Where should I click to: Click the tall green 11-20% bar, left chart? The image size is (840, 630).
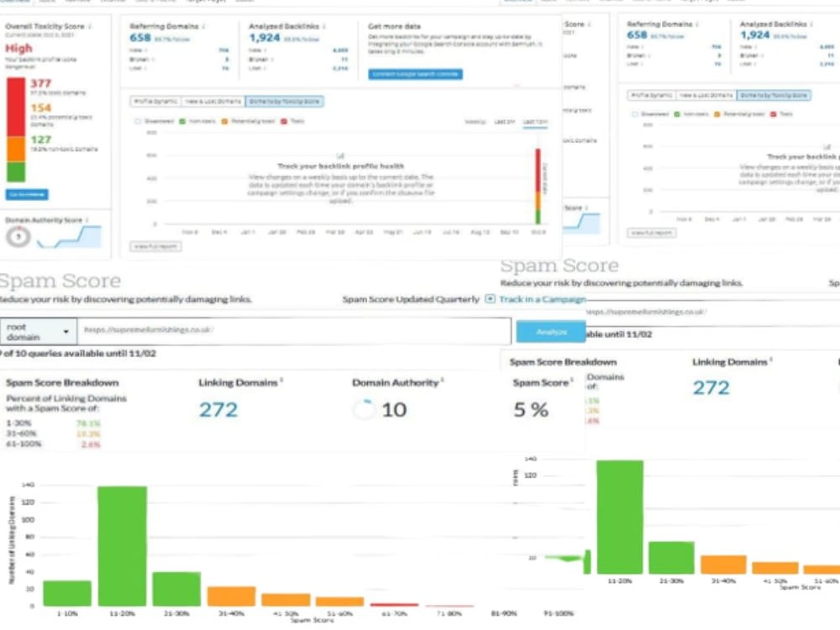(x=122, y=547)
